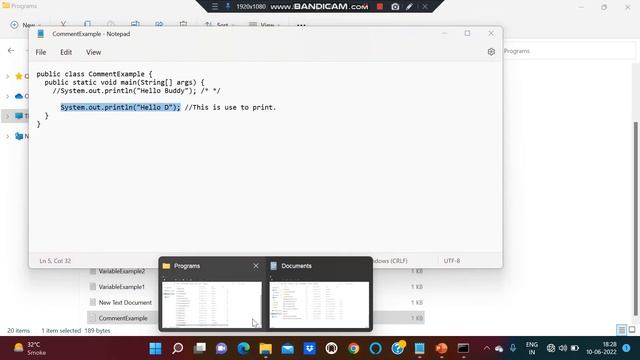The image size is (640, 360).
Task: Open the View menu in Notepad
Action: click(93, 52)
